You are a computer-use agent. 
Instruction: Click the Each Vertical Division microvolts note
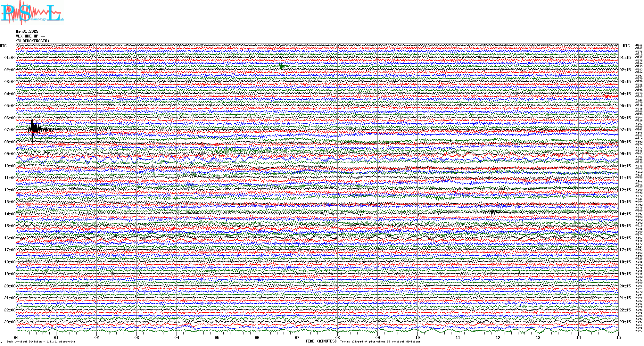(x=41, y=342)
